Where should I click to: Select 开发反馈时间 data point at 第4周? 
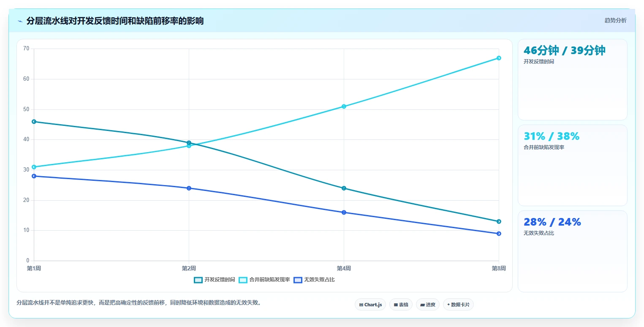pyautogui.click(x=344, y=188)
